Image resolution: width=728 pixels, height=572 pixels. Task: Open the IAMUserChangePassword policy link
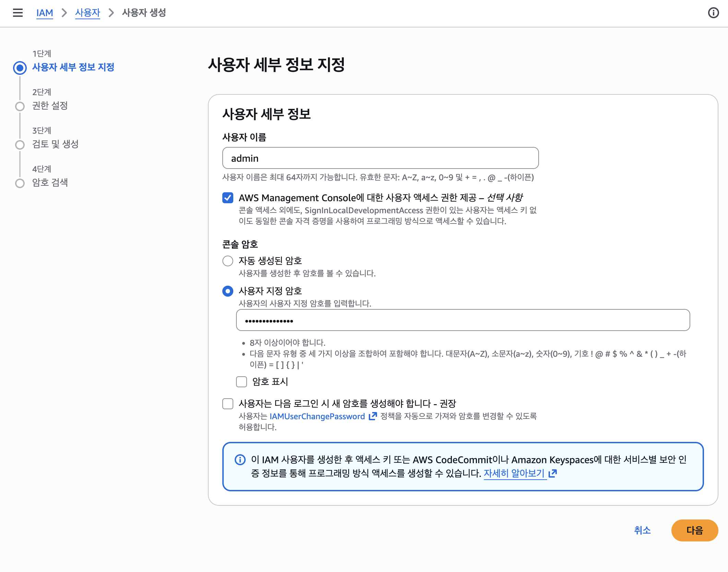(317, 416)
